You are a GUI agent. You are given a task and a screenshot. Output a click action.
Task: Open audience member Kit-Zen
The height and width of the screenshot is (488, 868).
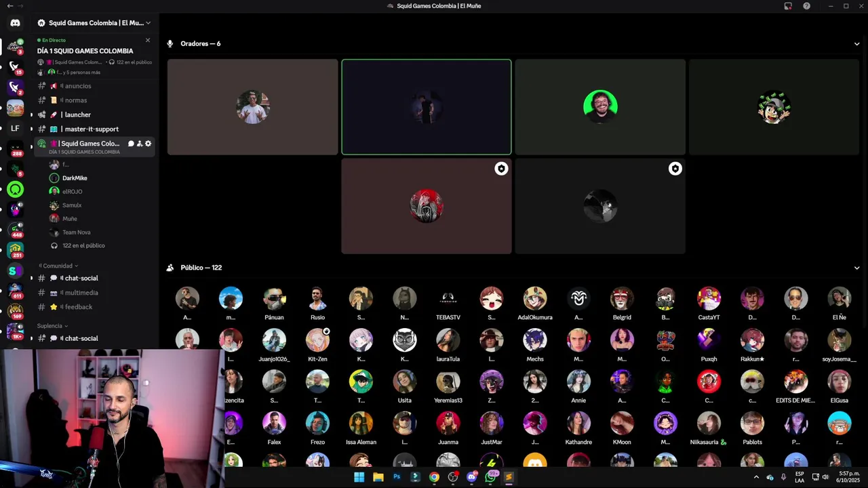[317, 344]
